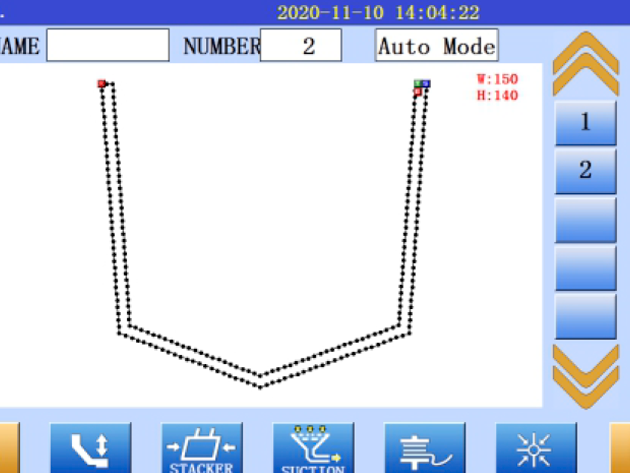The height and width of the screenshot is (473, 630).
Task: Select pattern slot 1
Action: click(x=585, y=124)
